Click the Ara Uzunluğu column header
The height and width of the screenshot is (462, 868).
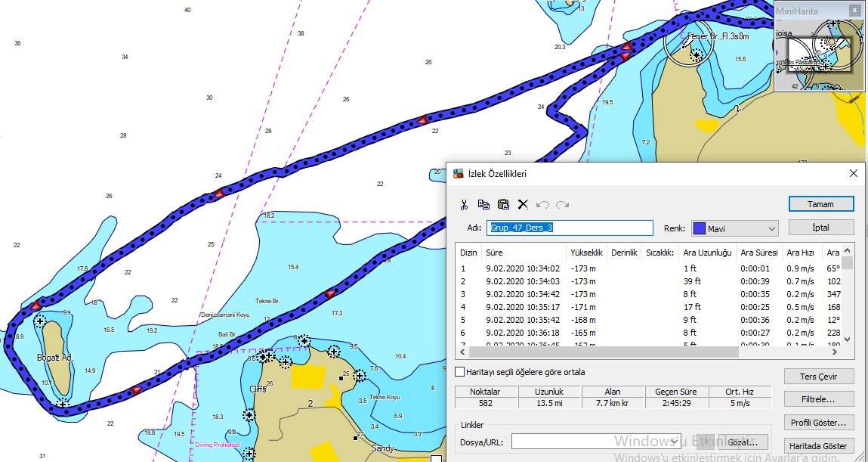[707, 253]
